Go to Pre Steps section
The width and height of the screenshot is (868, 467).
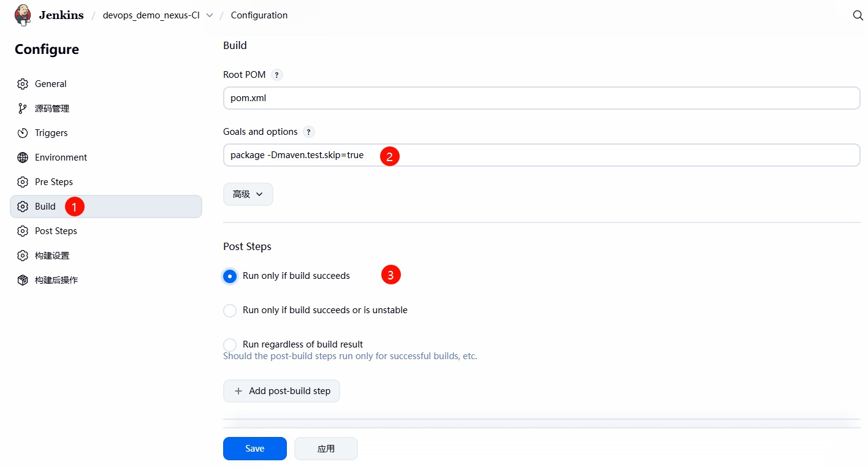point(53,182)
